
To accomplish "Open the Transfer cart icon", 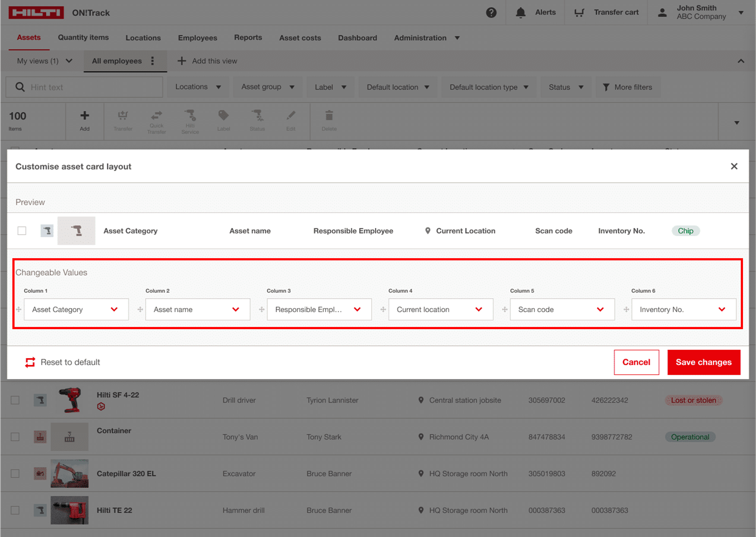I will [579, 13].
